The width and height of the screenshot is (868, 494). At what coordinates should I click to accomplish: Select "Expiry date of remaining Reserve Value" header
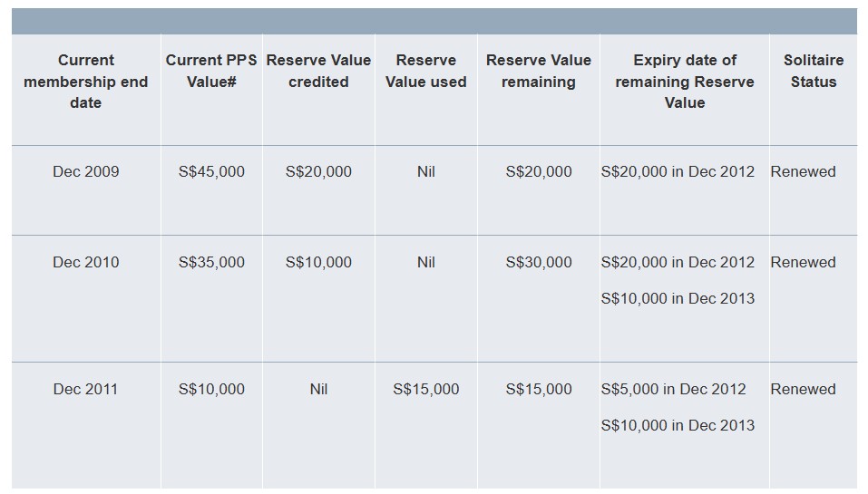pos(684,82)
